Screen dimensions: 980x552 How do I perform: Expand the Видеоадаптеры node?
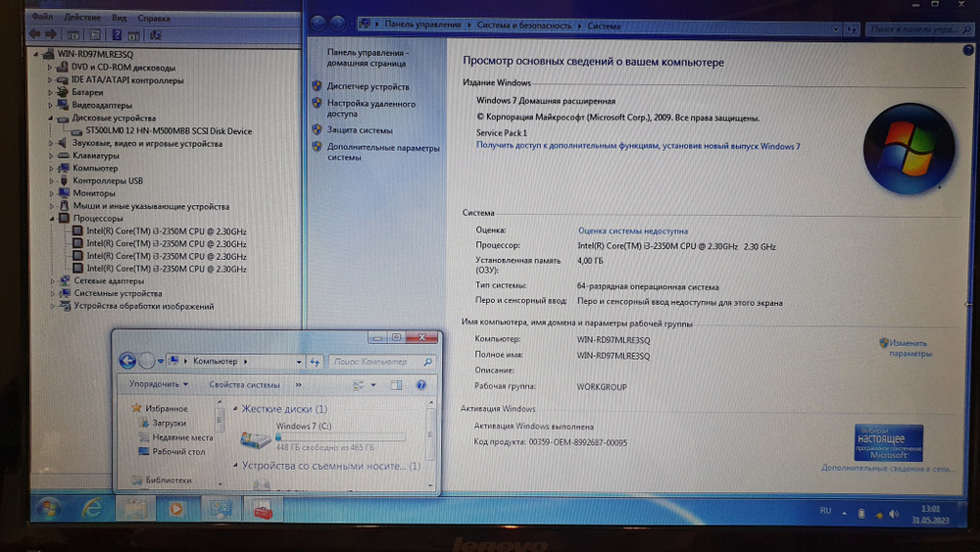[x=50, y=105]
